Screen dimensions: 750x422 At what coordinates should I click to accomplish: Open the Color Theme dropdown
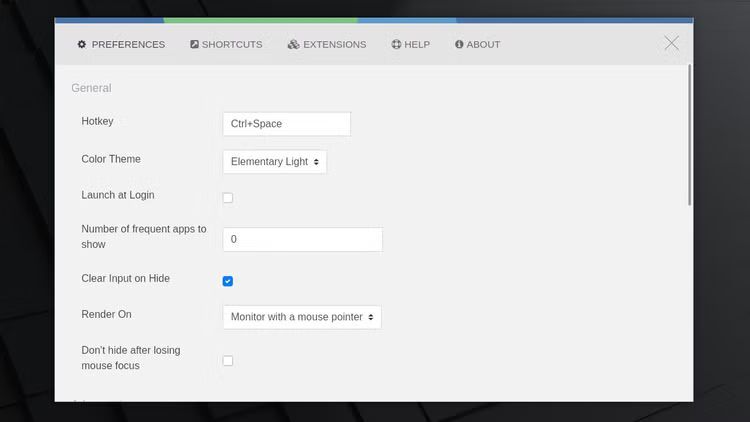[274, 162]
